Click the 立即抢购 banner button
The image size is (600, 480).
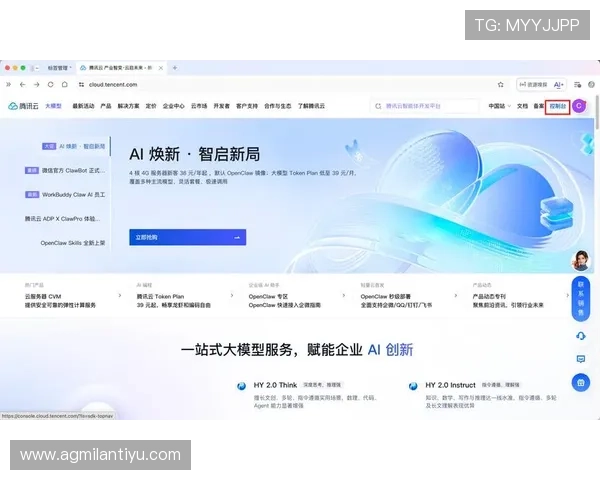point(188,237)
